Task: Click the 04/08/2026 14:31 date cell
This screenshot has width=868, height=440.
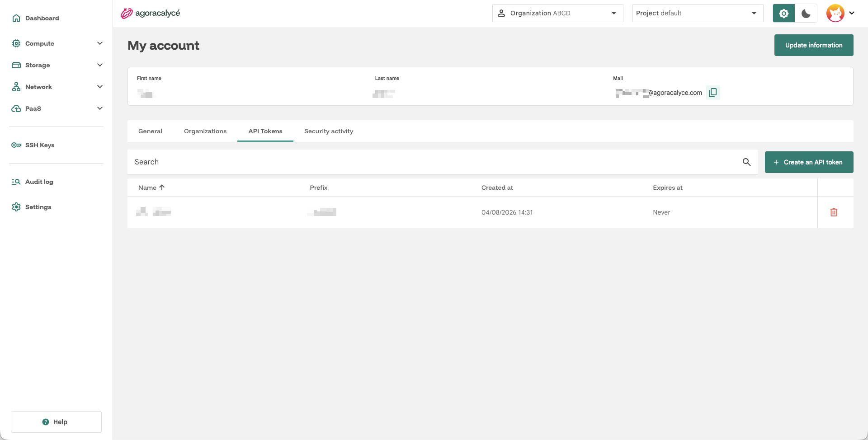Action: (507, 212)
